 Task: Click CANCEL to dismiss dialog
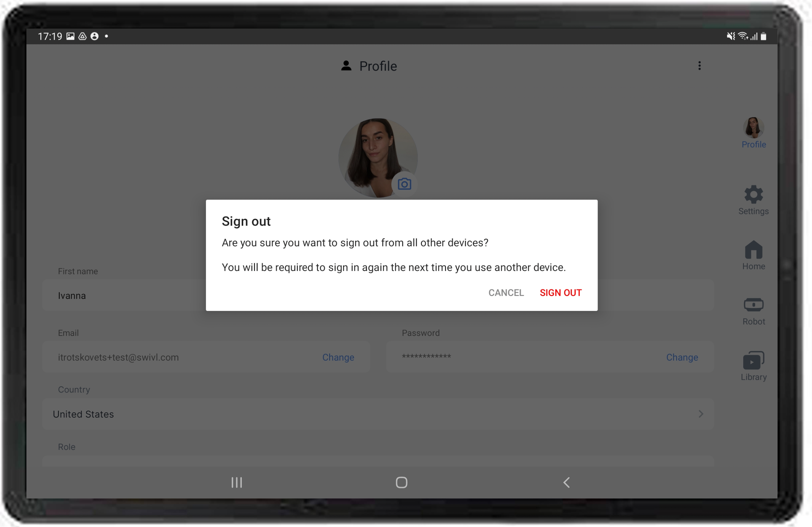pyautogui.click(x=505, y=292)
